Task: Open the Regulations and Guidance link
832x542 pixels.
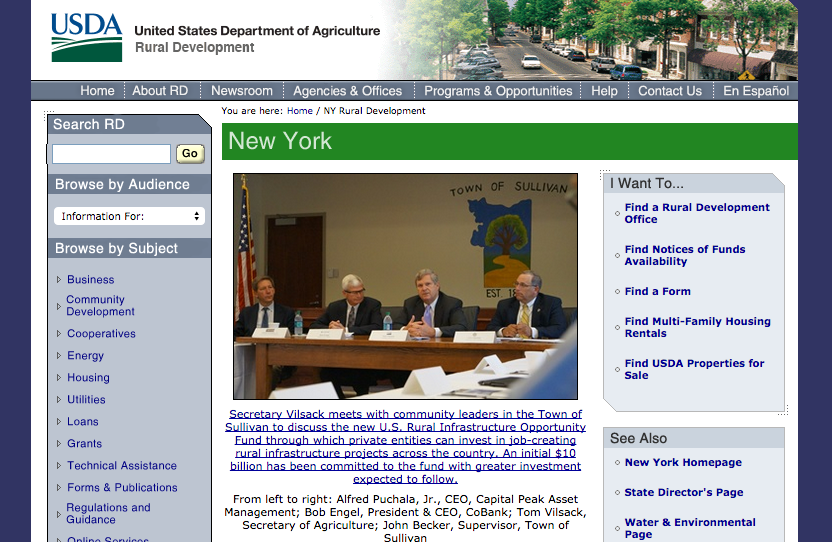Action: tap(108, 514)
